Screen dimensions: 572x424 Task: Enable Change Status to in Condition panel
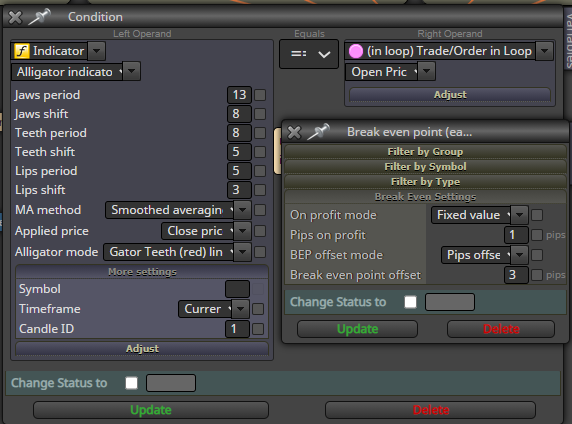pyautogui.click(x=131, y=383)
